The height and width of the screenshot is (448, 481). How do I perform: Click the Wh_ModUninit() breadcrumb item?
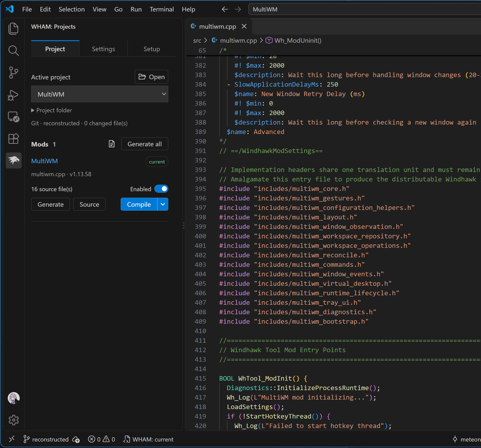click(x=293, y=40)
